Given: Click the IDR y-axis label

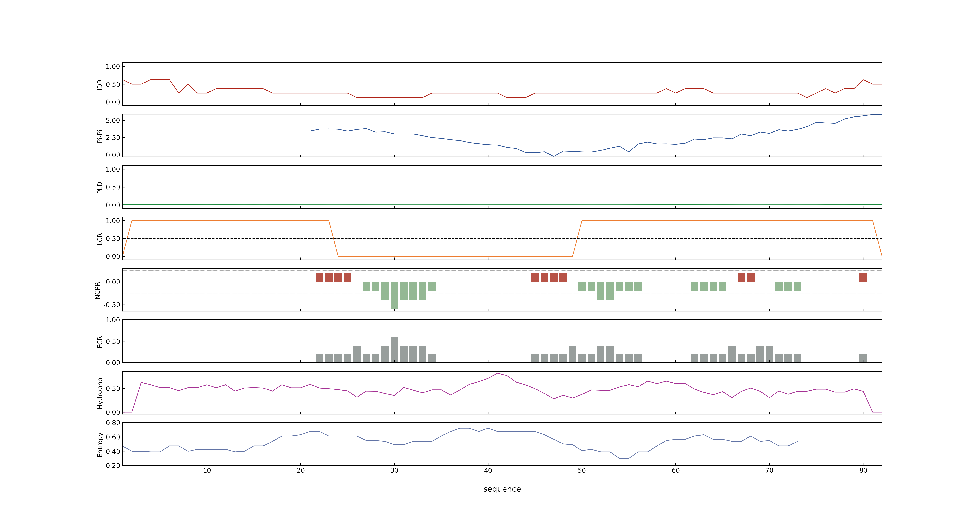Looking at the screenshot, I should point(100,85).
